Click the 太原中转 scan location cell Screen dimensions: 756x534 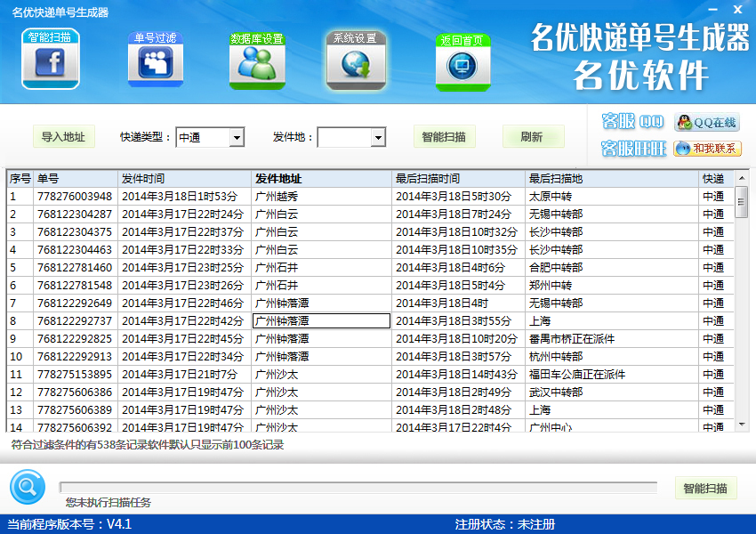612,197
